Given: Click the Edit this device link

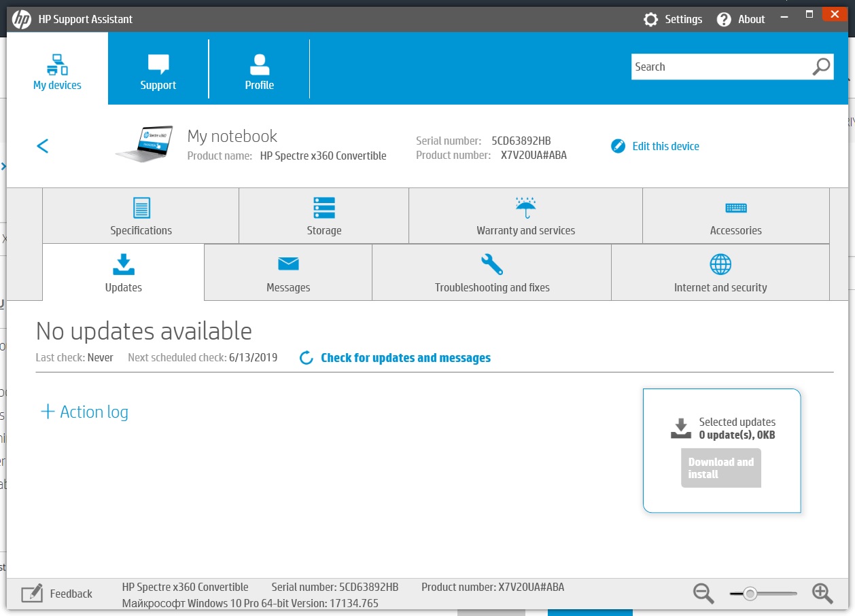Looking at the screenshot, I should [665, 146].
